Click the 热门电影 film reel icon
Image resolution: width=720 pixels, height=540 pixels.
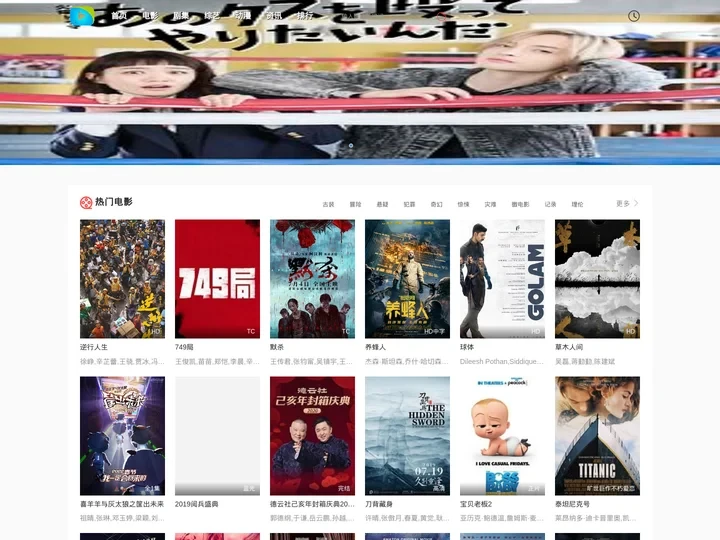tap(86, 202)
